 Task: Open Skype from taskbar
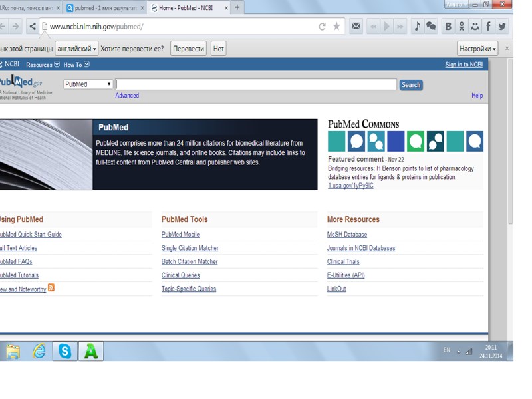pyautogui.click(x=65, y=351)
